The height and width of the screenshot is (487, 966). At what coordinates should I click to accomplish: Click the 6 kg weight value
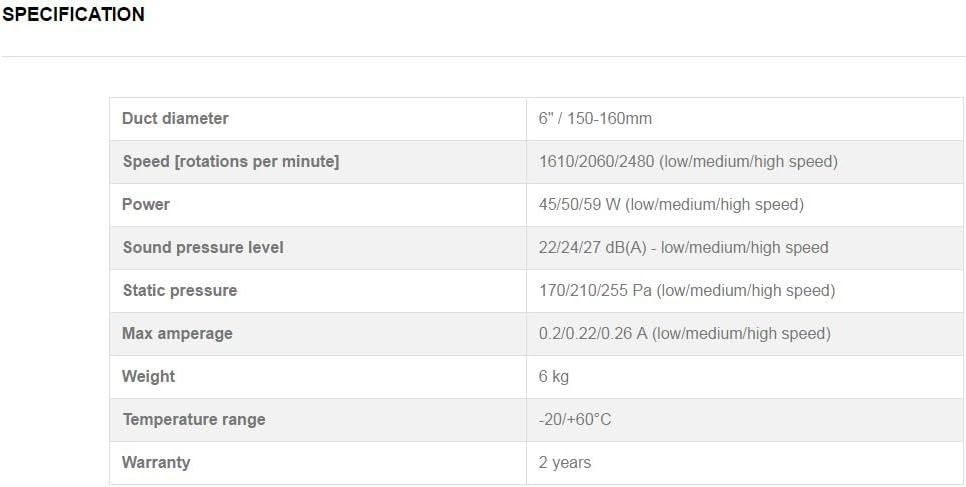(553, 377)
